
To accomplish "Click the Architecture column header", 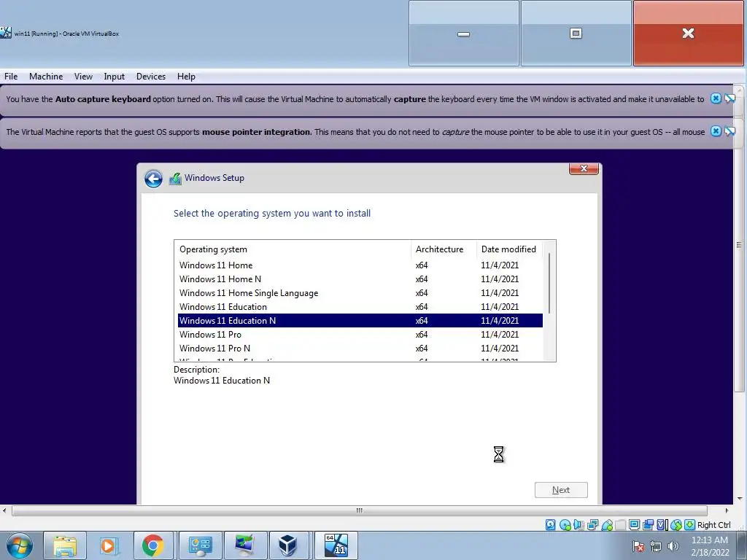I will [444, 249].
